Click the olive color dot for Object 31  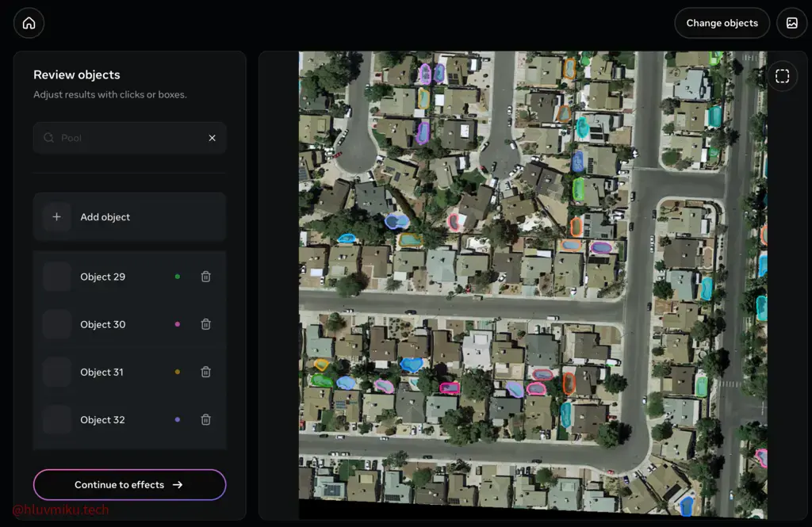[177, 372]
